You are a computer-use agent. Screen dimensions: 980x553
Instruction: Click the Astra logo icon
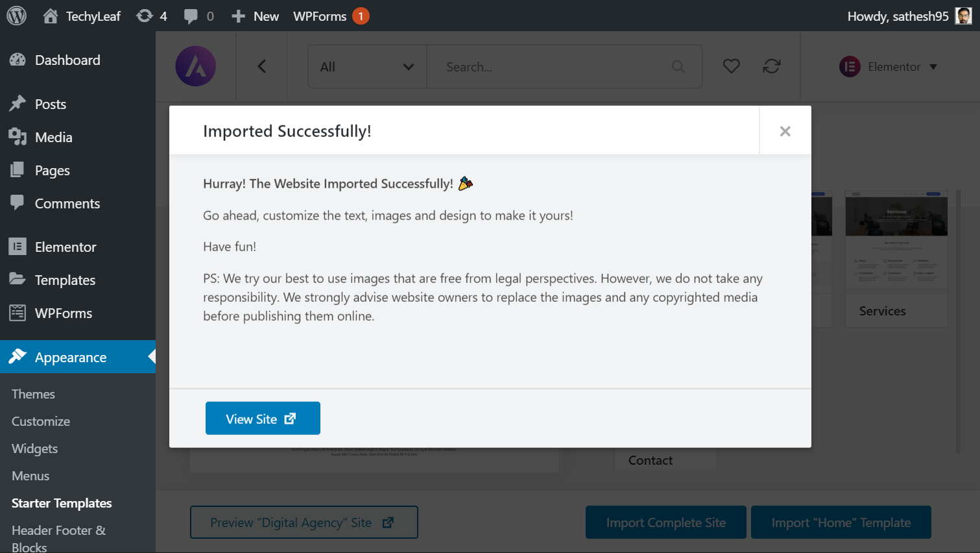pos(195,66)
